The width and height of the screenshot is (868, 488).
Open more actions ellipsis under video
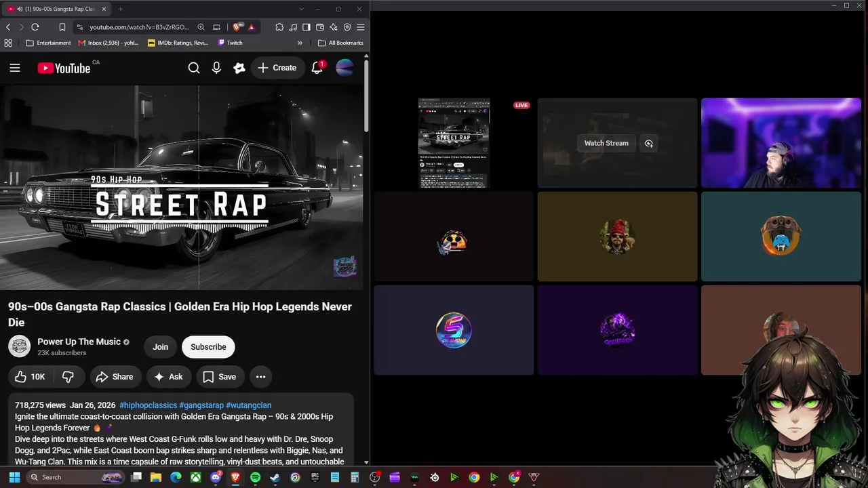point(260,377)
